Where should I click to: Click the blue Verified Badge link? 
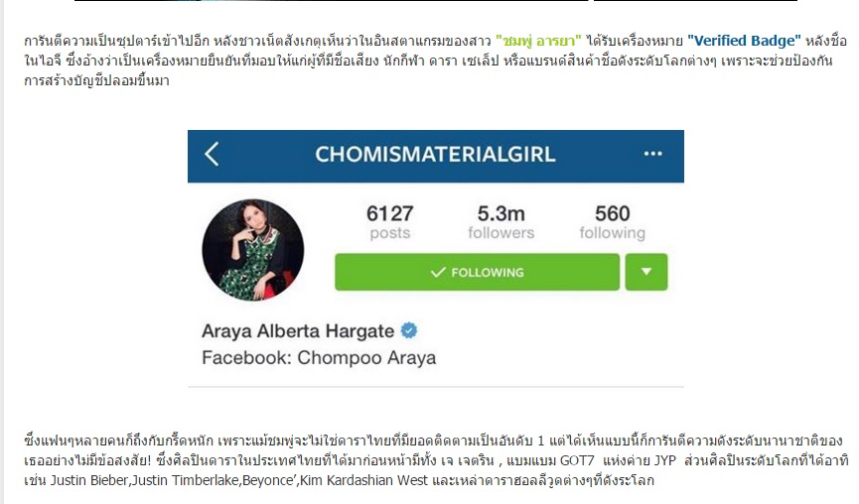click(x=744, y=41)
